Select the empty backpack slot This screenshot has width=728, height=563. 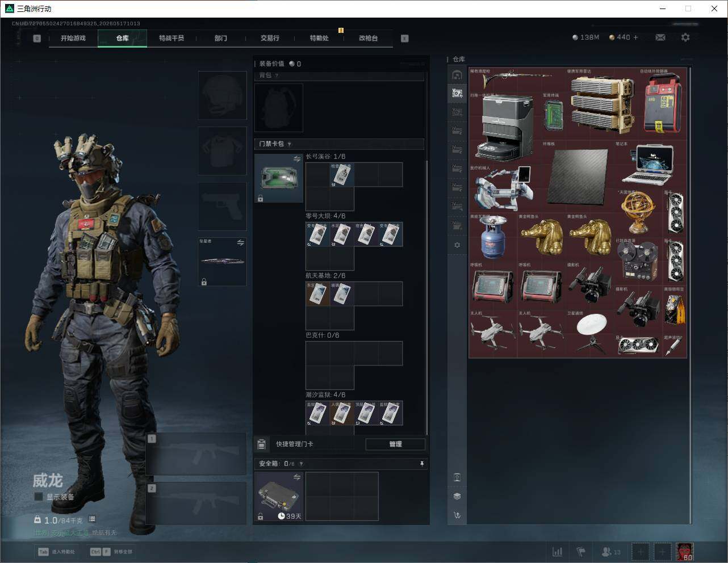pyautogui.click(x=279, y=108)
